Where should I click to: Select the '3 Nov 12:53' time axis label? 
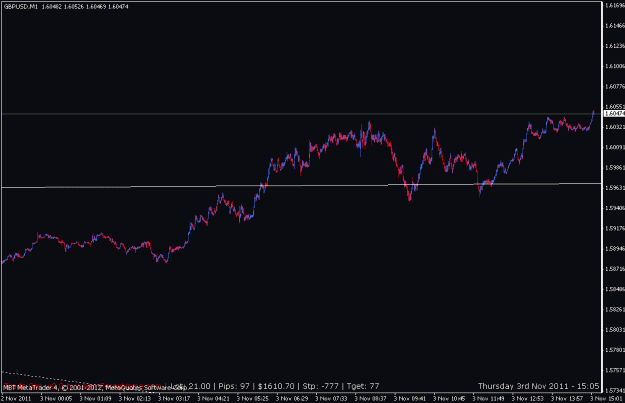pyautogui.click(x=528, y=398)
